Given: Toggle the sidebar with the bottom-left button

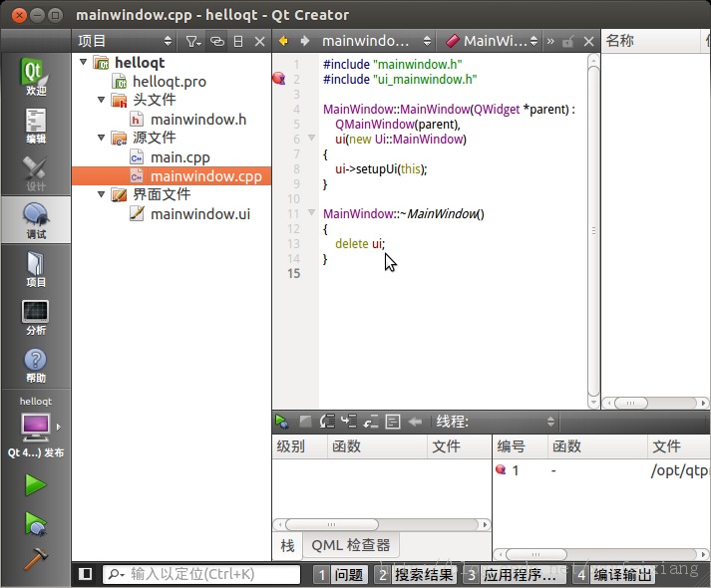Looking at the screenshot, I should [86, 574].
